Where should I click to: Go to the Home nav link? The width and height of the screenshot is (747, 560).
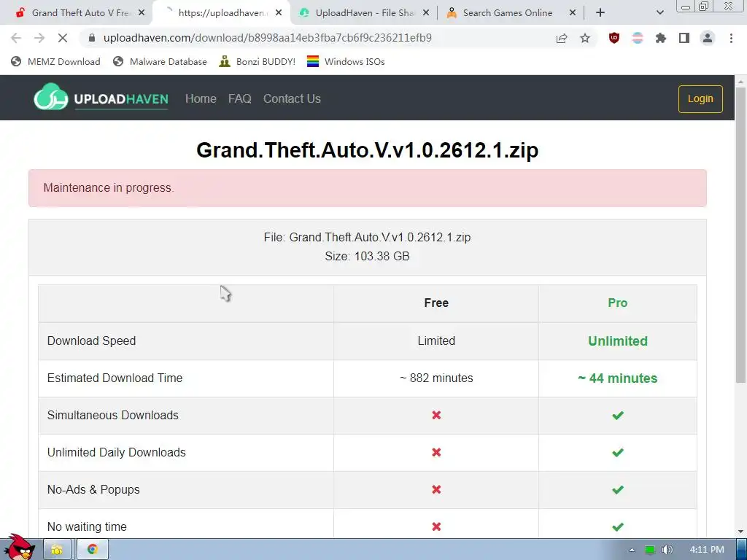[201, 98]
